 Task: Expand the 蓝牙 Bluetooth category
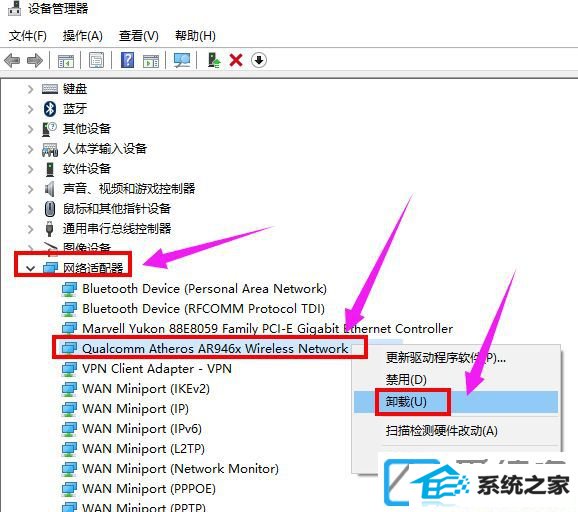point(31,109)
